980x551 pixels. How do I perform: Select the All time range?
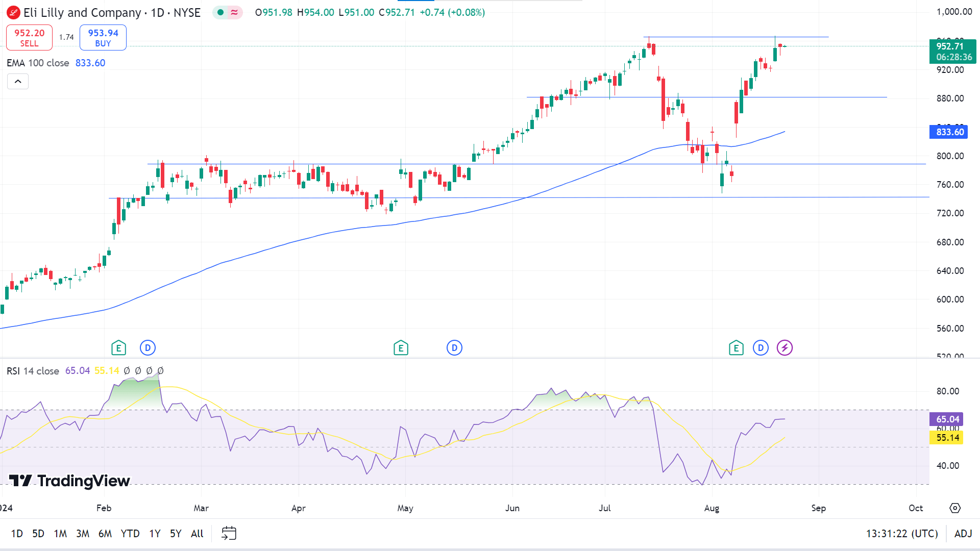click(x=197, y=534)
